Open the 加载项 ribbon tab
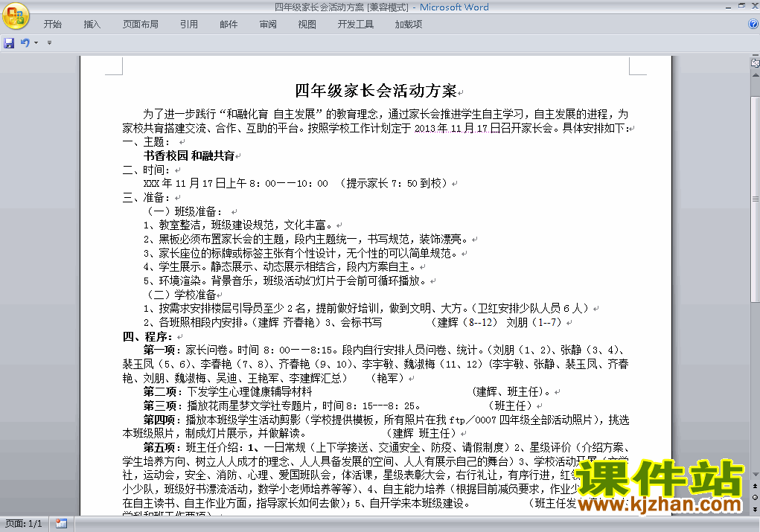 (x=408, y=25)
